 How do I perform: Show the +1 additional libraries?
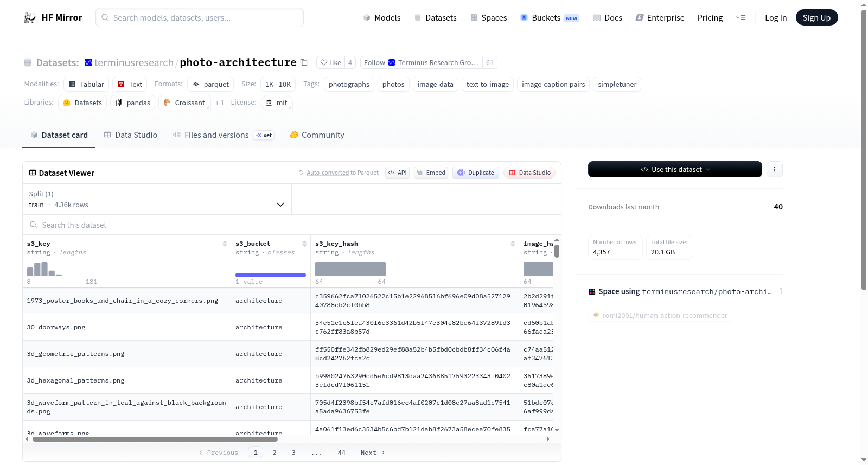(220, 103)
